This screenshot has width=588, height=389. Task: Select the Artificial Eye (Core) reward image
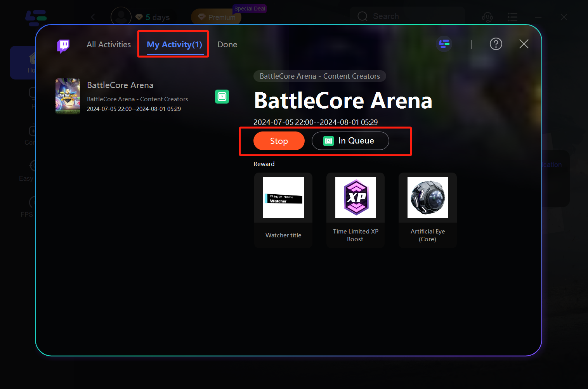pos(428,197)
